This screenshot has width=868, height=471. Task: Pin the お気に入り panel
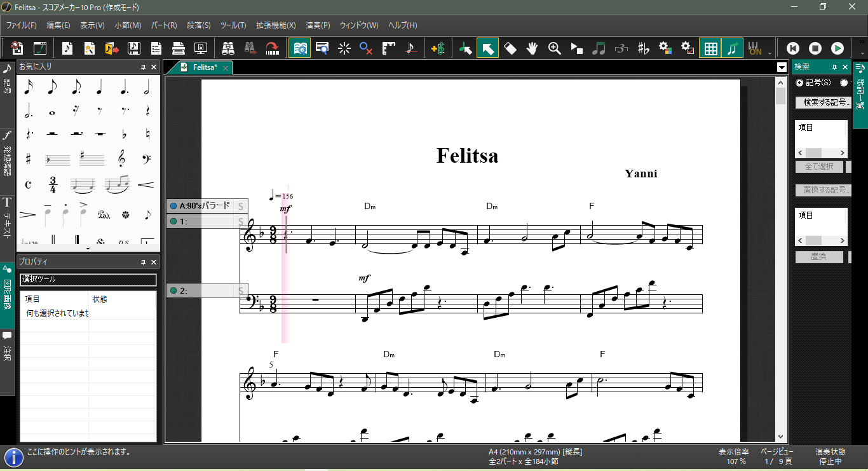[x=143, y=67]
